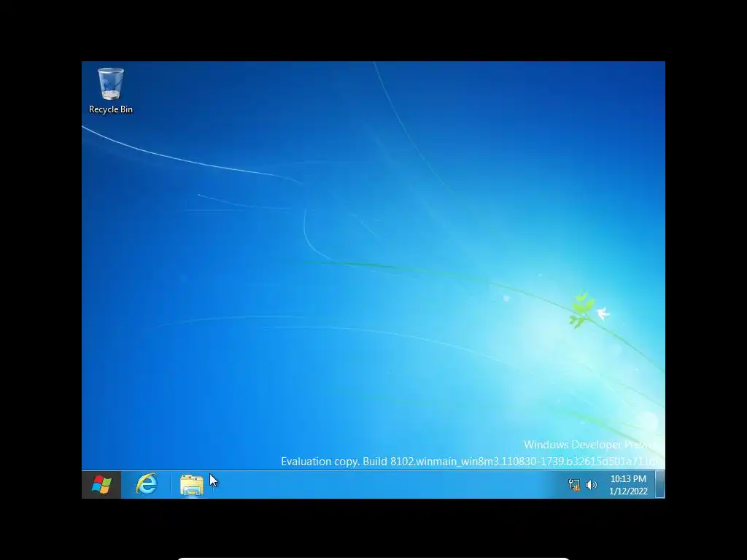Image resolution: width=747 pixels, height=560 pixels.
Task: Click the Show desktop button at taskbar end
Action: (659, 485)
